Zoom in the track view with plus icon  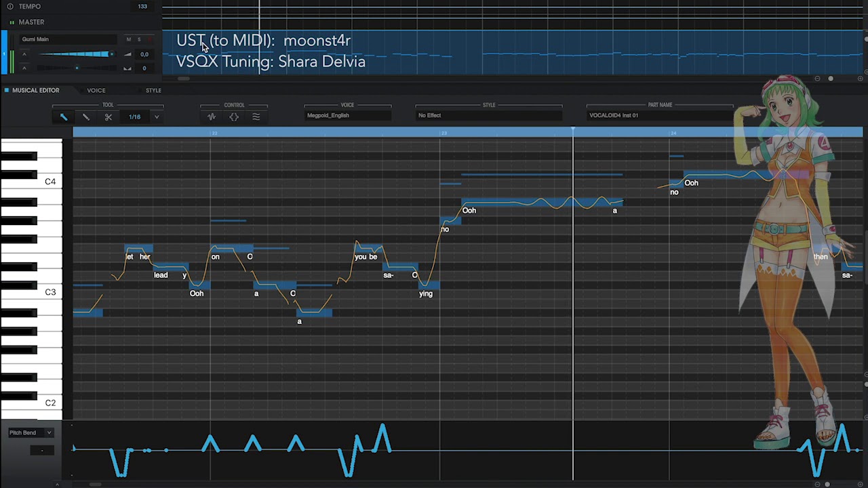(860, 79)
